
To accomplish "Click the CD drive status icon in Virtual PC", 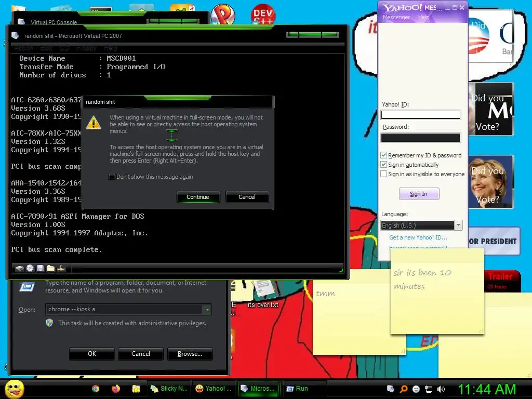I will coord(30,268).
